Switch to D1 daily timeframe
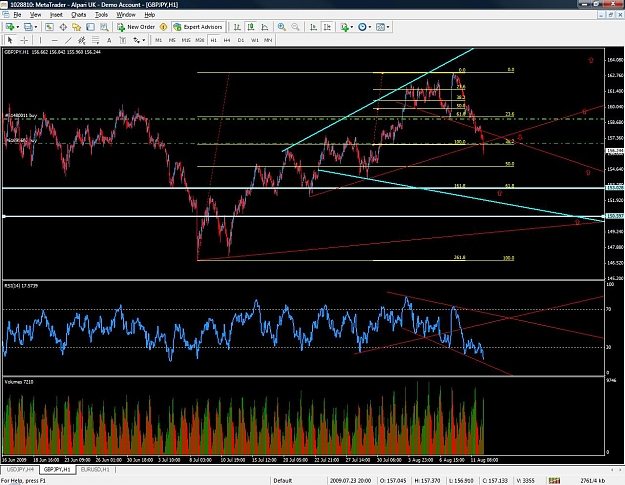Screen dimensions: 625x485 (241, 40)
